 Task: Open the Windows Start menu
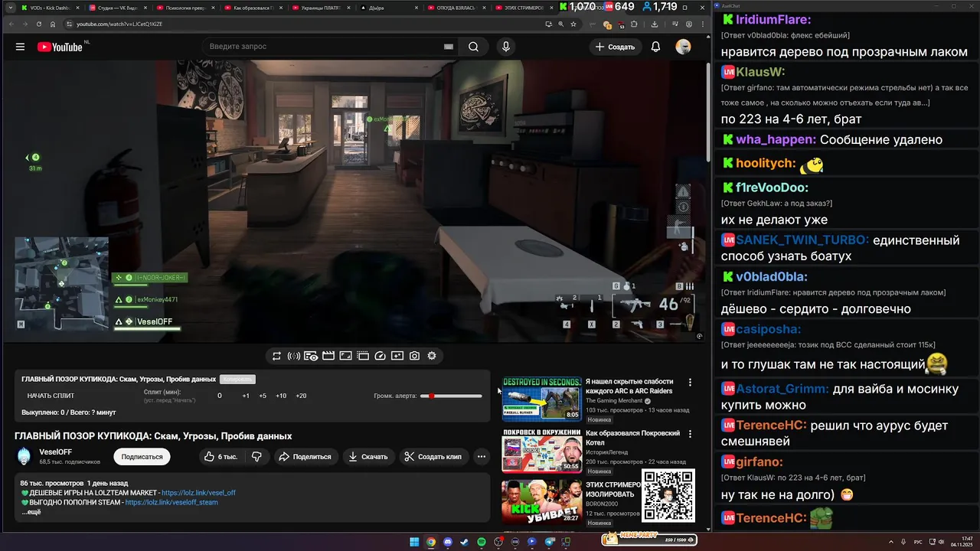click(414, 542)
